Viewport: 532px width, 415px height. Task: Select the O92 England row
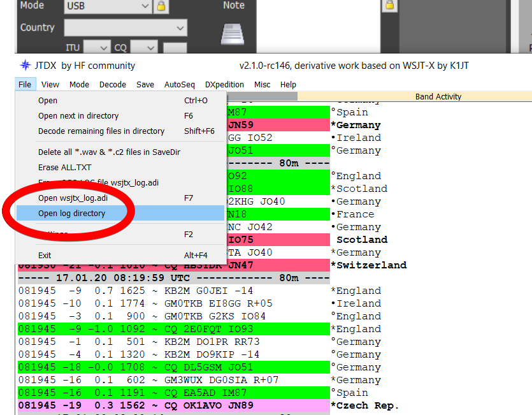pyautogui.click(x=278, y=176)
